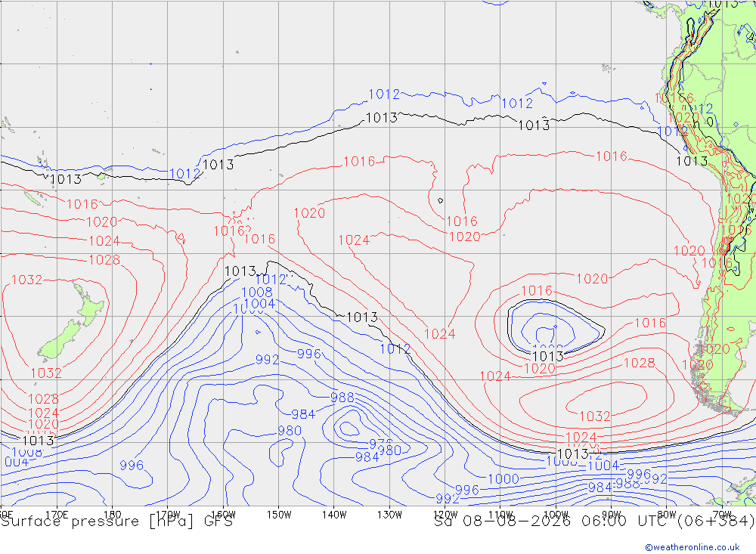This screenshot has height=554, width=756.
Task: Click the 1000 isobar label near 110W bottom
Action: point(503,478)
